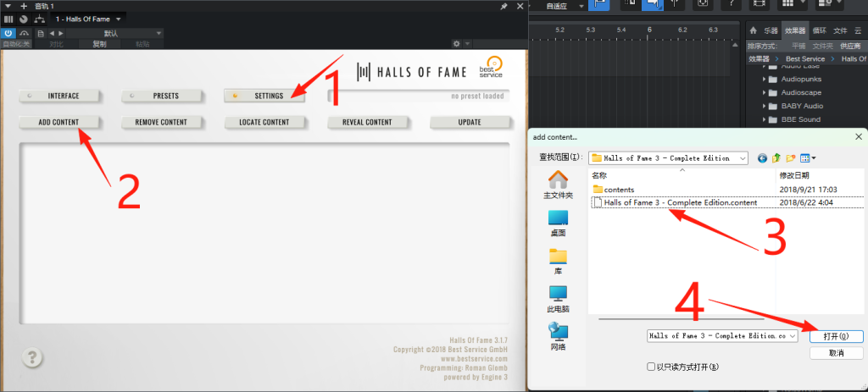Open the routing tree icon

click(39, 19)
